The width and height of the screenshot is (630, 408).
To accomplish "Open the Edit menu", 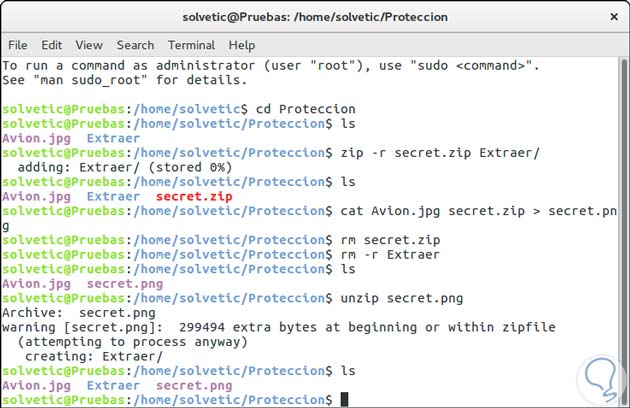I will pos(52,45).
